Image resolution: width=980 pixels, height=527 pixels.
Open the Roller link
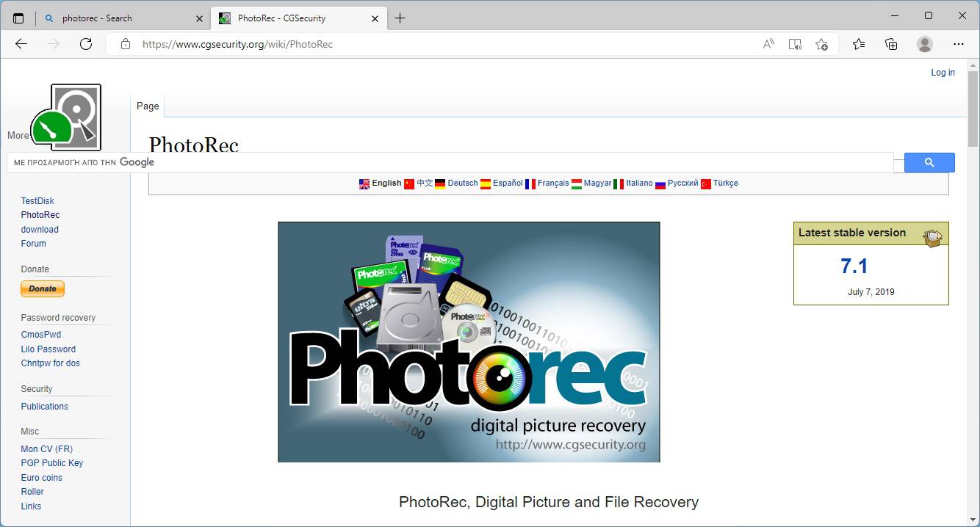click(32, 492)
